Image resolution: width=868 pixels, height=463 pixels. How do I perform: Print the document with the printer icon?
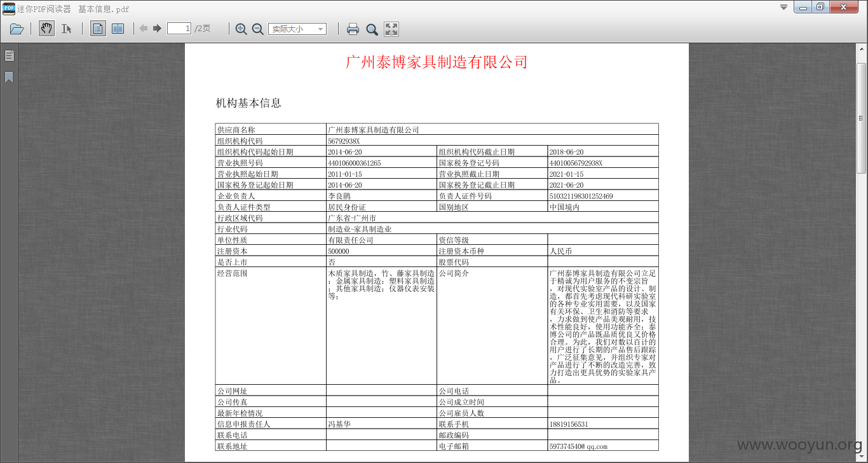[x=353, y=29]
